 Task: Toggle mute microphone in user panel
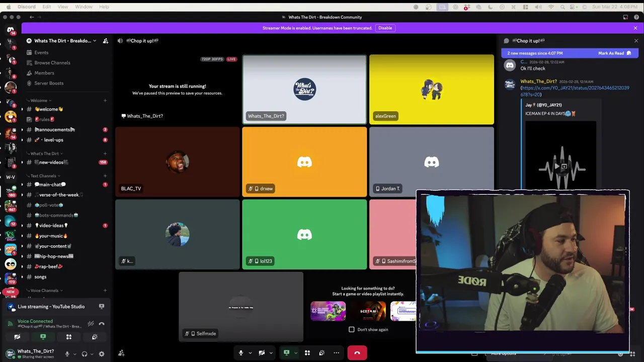coord(67,354)
